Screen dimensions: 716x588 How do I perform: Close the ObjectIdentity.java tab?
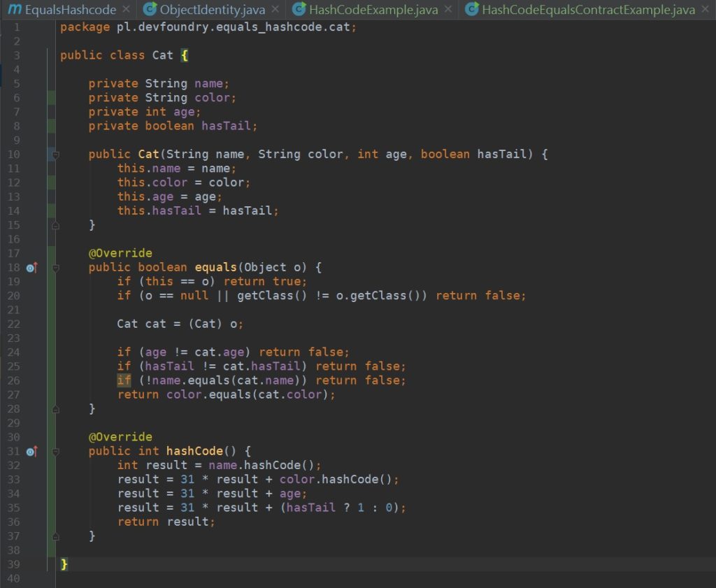coord(275,9)
